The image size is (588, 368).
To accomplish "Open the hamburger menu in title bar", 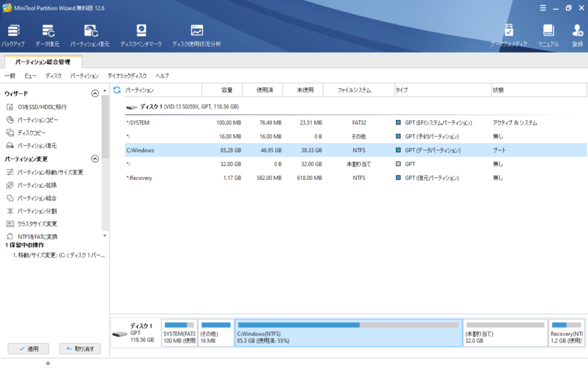I will pyautogui.click(x=543, y=8).
